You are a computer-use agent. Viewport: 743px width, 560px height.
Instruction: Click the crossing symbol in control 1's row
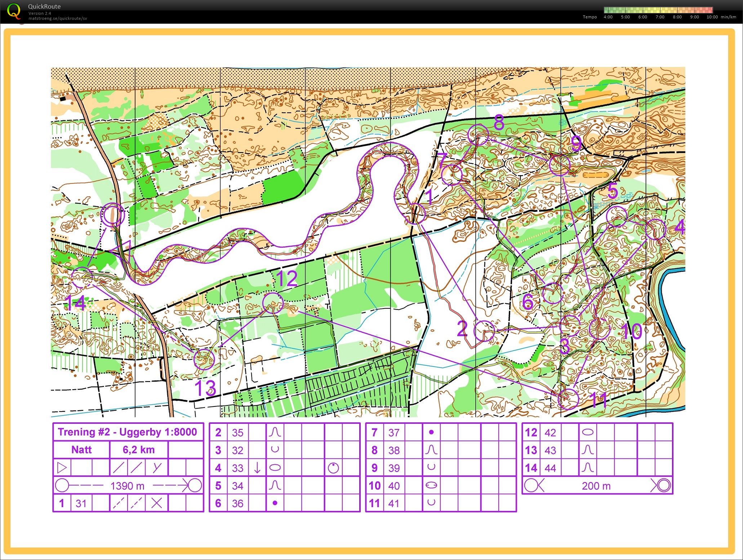(x=156, y=503)
